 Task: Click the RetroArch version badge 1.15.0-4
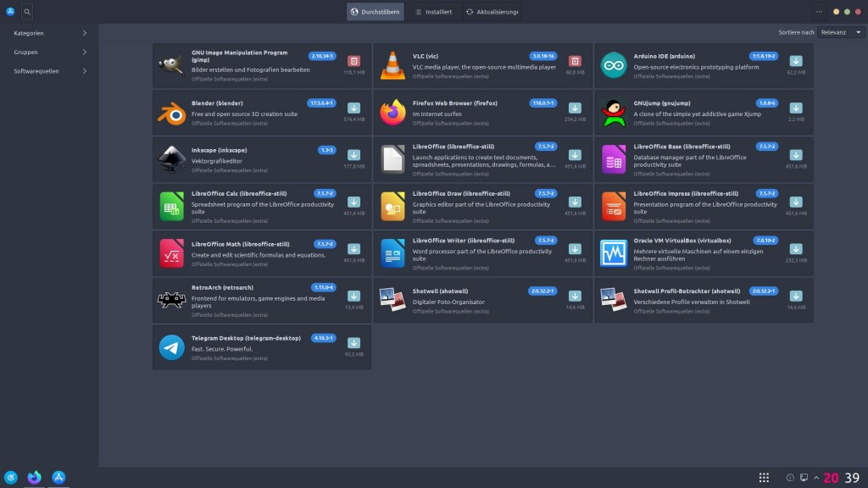coord(324,287)
